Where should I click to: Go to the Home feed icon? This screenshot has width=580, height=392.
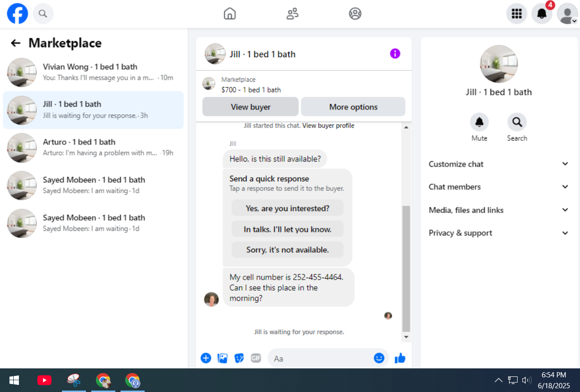(230, 14)
